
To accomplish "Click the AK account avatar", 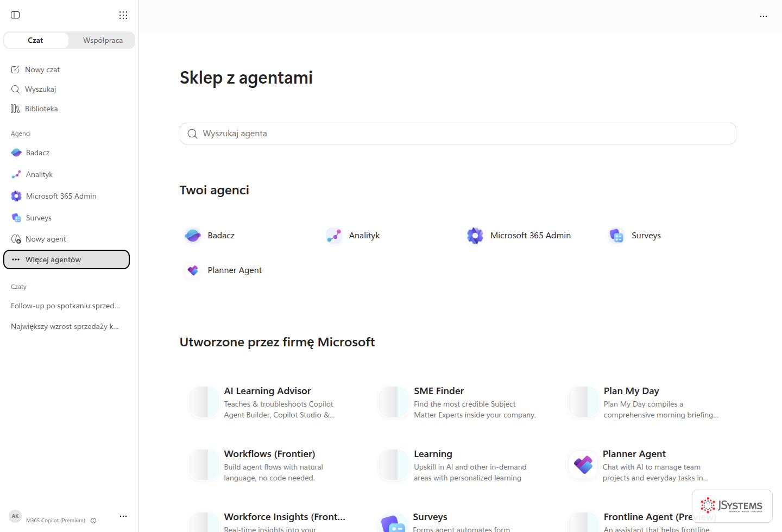I will (x=15, y=516).
